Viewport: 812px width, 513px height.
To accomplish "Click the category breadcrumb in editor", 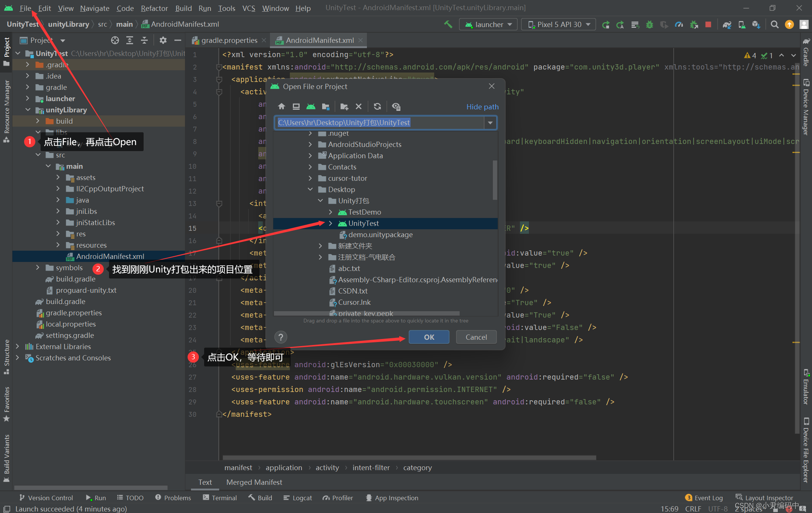I will point(417,468).
